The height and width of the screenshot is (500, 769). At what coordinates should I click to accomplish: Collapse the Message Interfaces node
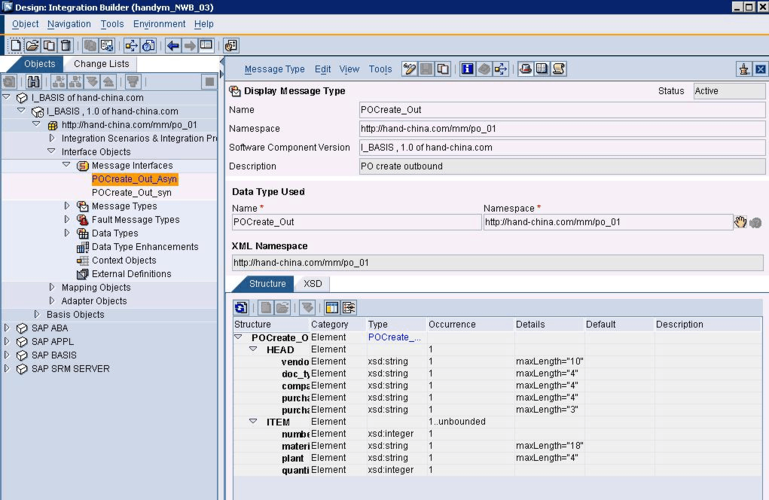(x=66, y=165)
